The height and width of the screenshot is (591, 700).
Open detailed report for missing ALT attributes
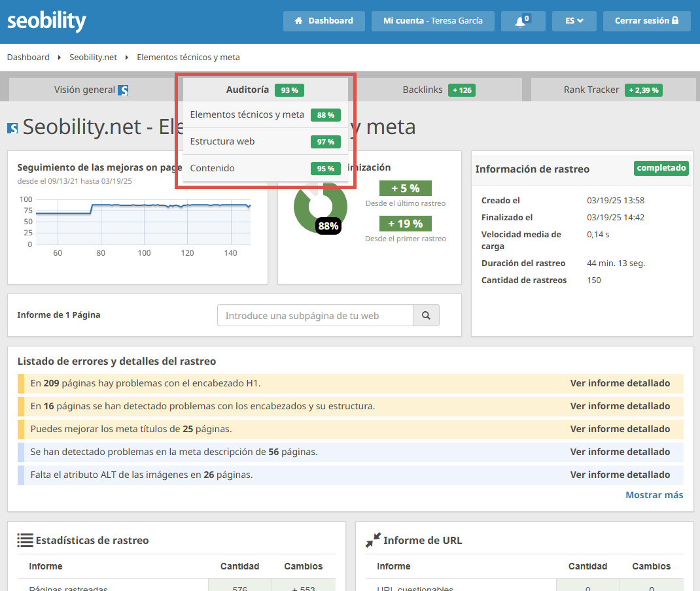point(620,475)
